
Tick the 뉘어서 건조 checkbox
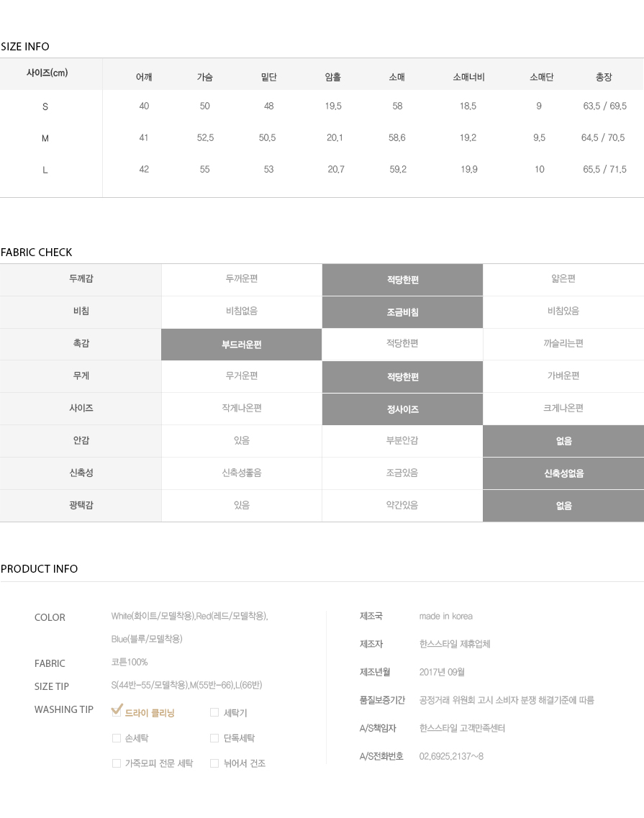214,763
